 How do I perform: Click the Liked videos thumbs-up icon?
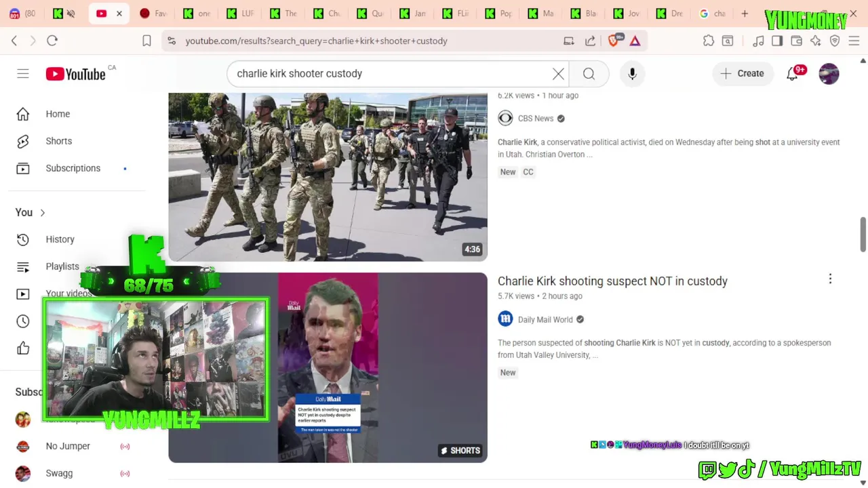pyautogui.click(x=23, y=348)
